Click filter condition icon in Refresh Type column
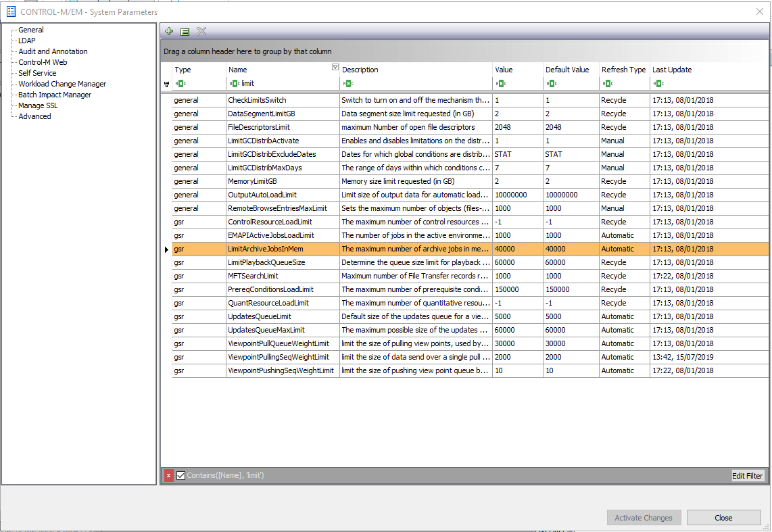The height and width of the screenshot is (532, 772). click(606, 83)
